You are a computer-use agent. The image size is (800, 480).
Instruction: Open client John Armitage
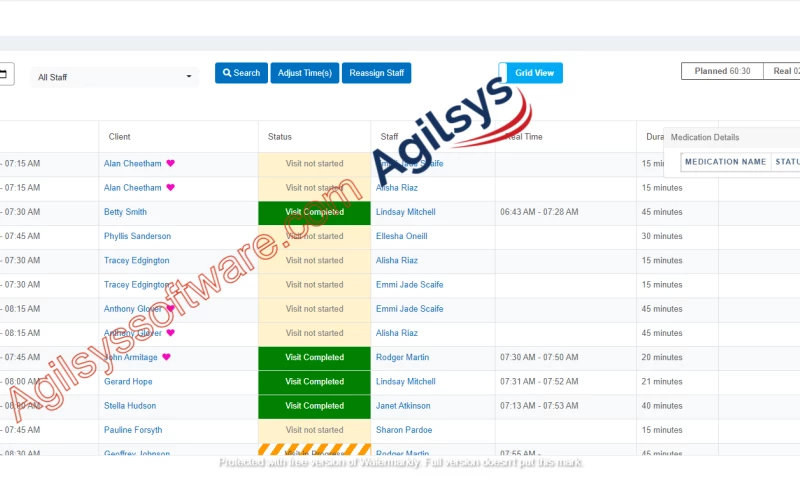[x=131, y=357]
